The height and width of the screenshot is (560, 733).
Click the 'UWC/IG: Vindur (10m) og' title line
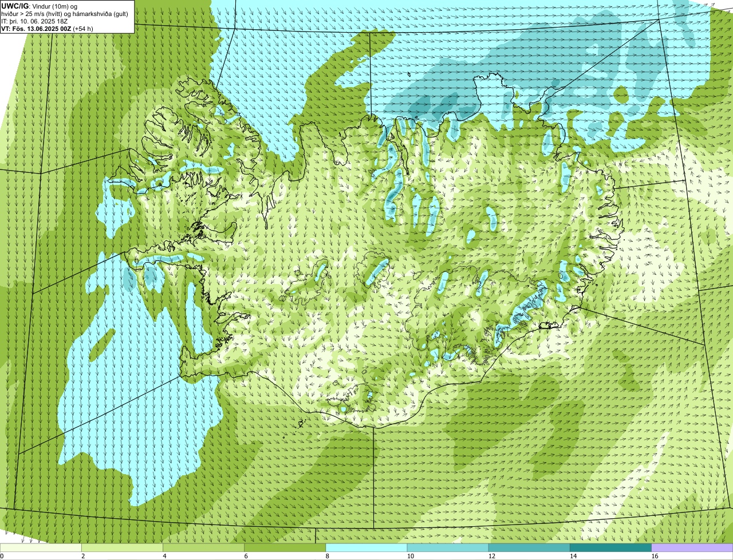point(40,6)
